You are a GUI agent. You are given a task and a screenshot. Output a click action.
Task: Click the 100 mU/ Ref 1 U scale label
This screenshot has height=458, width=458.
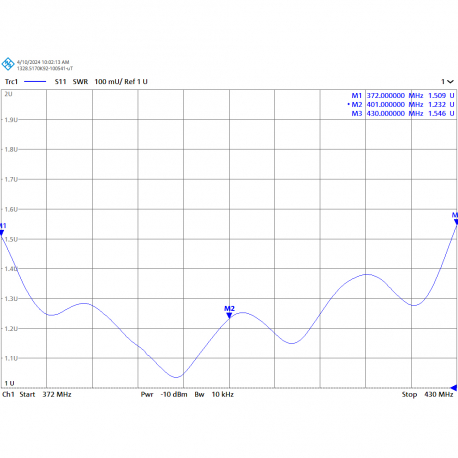pos(121,82)
